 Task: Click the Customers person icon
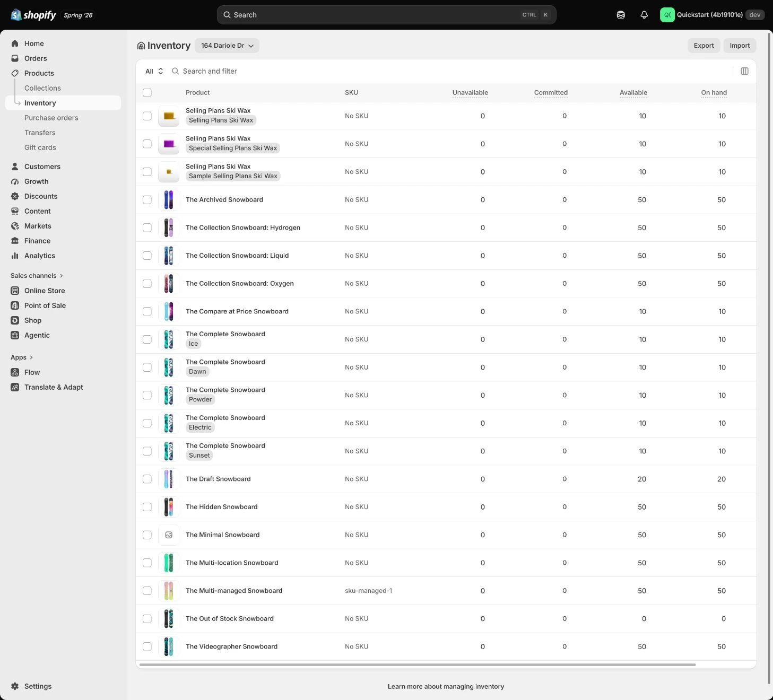coord(15,167)
